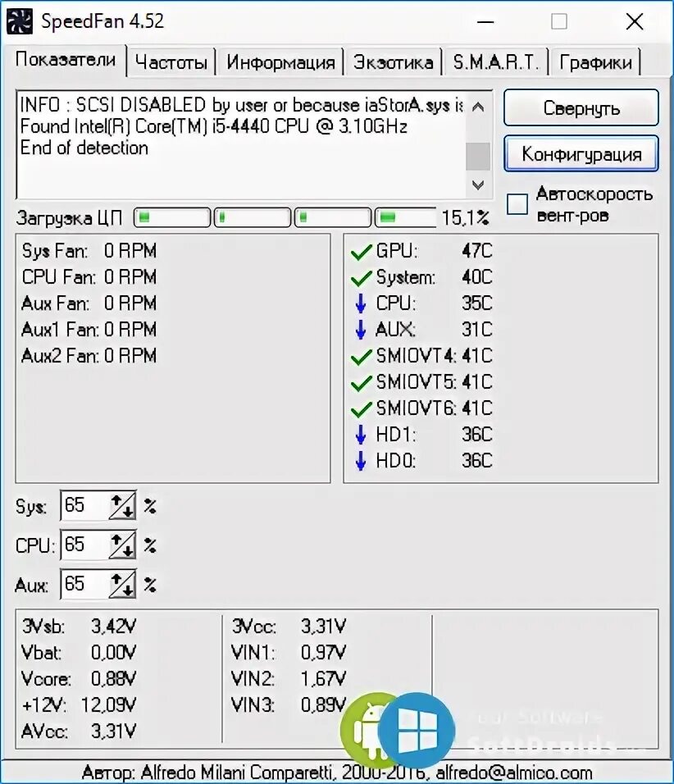The image size is (674, 784).
Task: Click the HD1 36C temperature value
Action: tap(477, 435)
